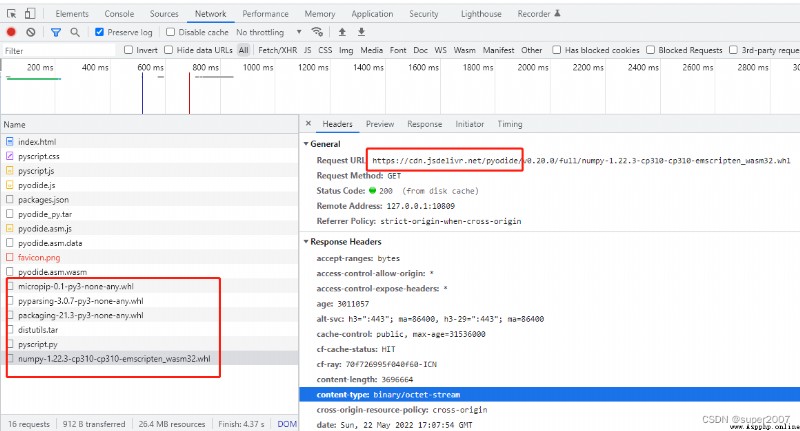The height and width of the screenshot is (431, 800).
Task: Enable Disable cache checkbox
Action: tap(170, 32)
